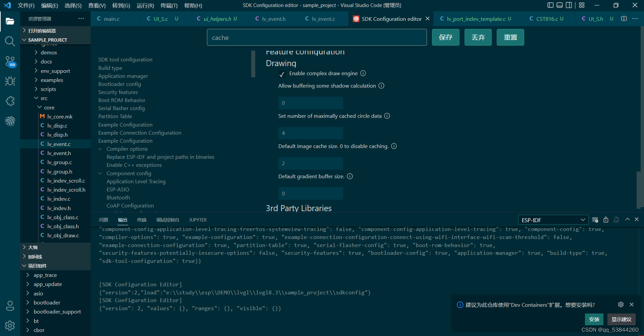Click the cache search input field
Screen dimensions: 644x336
(x=317, y=37)
